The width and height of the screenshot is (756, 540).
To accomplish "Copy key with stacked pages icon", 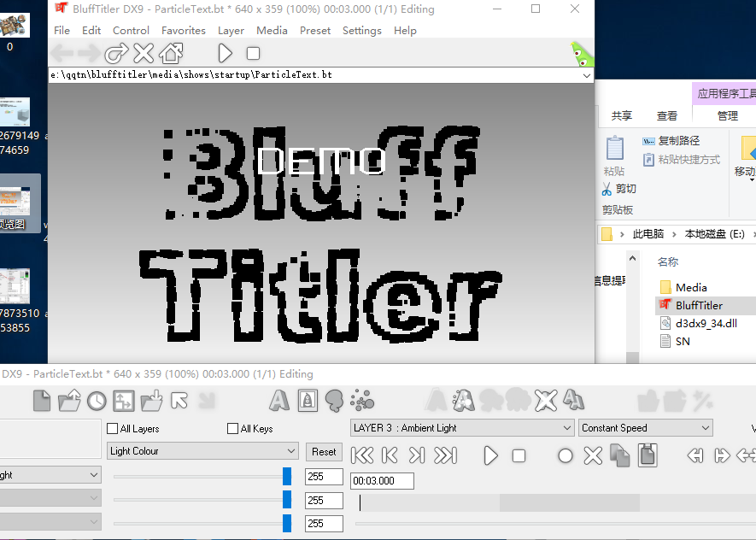I will 620,455.
